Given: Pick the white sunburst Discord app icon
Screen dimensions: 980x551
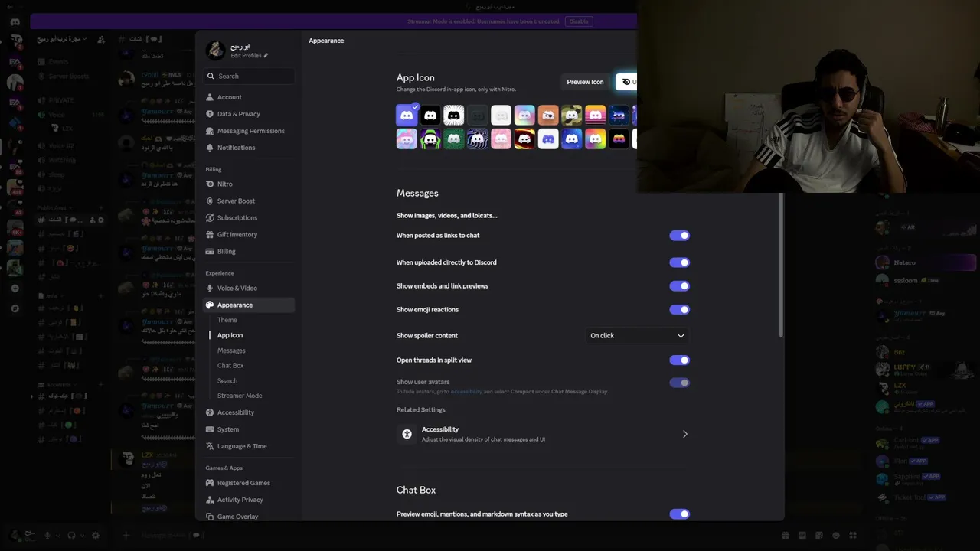Looking at the screenshot, I should [x=454, y=115].
